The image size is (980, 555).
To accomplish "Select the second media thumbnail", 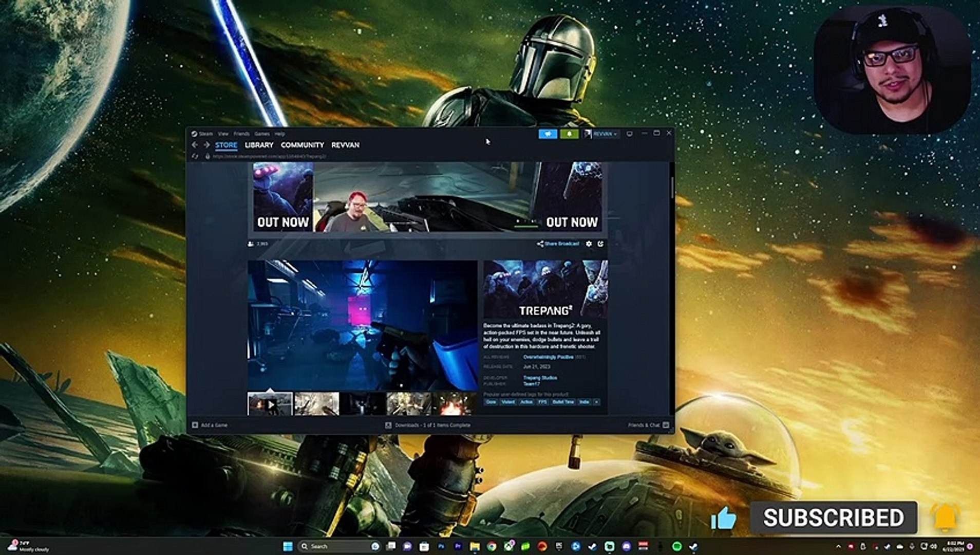I will pyautogui.click(x=316, y=404).
